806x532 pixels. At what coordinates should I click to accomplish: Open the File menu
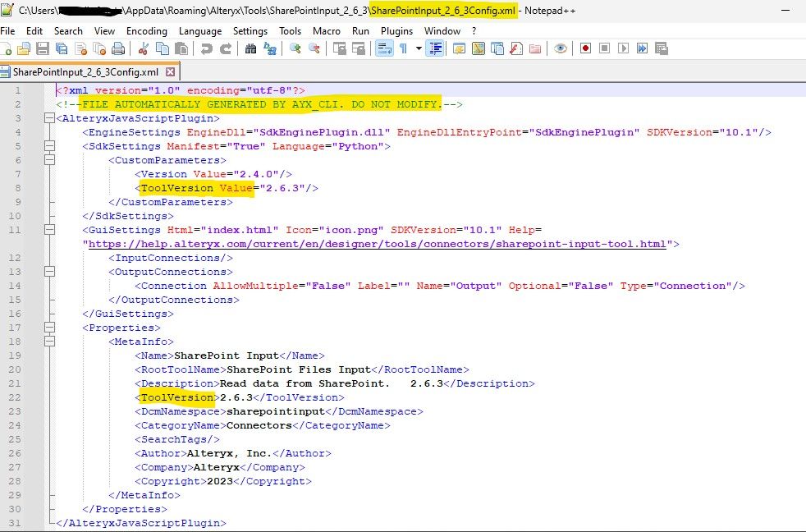[7, 31]
